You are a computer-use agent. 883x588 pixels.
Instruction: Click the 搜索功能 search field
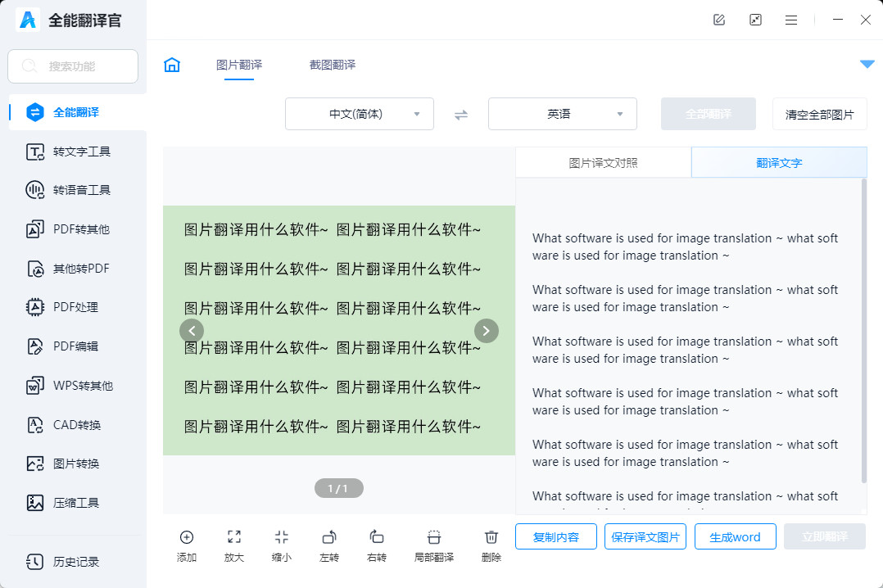73,66
